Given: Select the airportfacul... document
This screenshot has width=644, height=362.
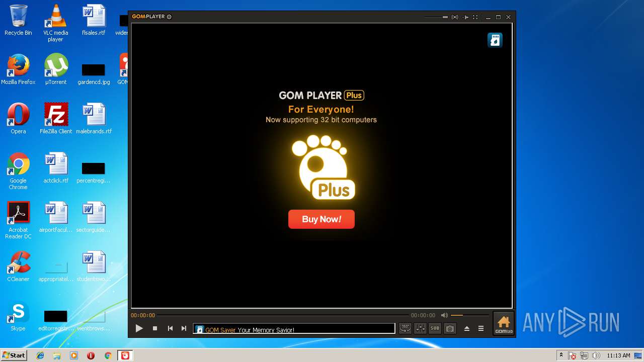Looking at the screenshot, I should (x=55, y=217).
